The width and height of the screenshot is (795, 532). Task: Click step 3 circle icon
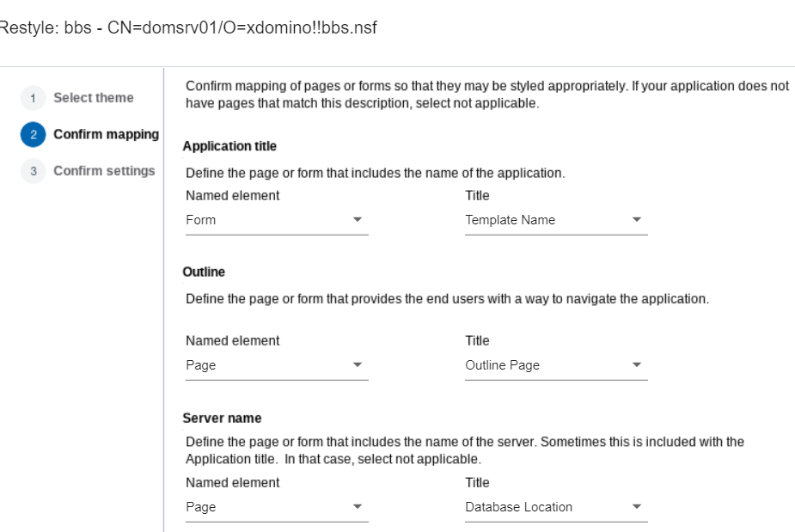(x=33, y=171)
